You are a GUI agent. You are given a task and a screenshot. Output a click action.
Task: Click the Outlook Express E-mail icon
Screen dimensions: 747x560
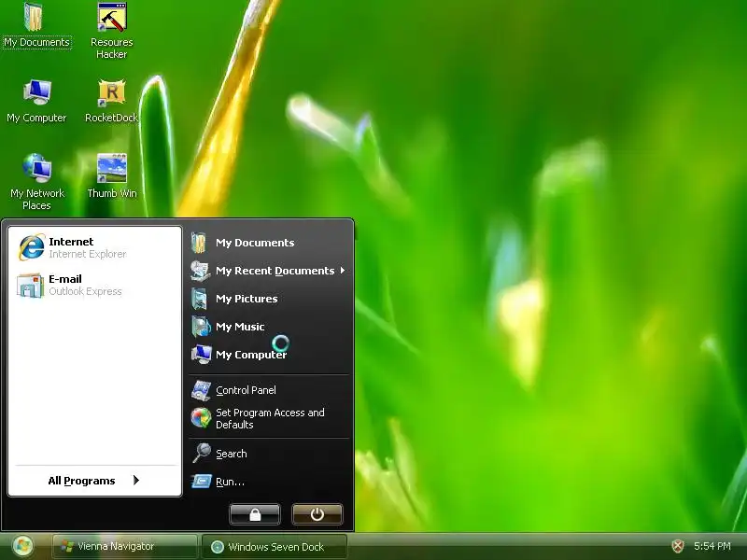tap(31, 285)
